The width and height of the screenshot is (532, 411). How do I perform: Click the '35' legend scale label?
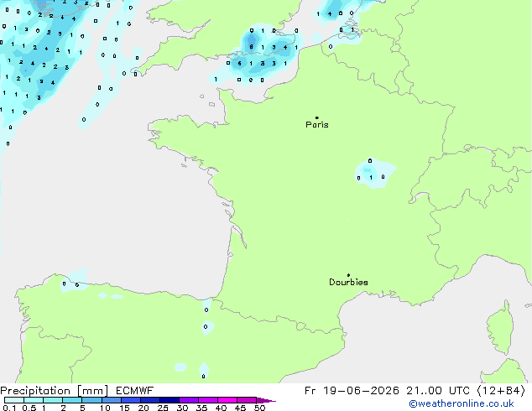tap(201, 408)
